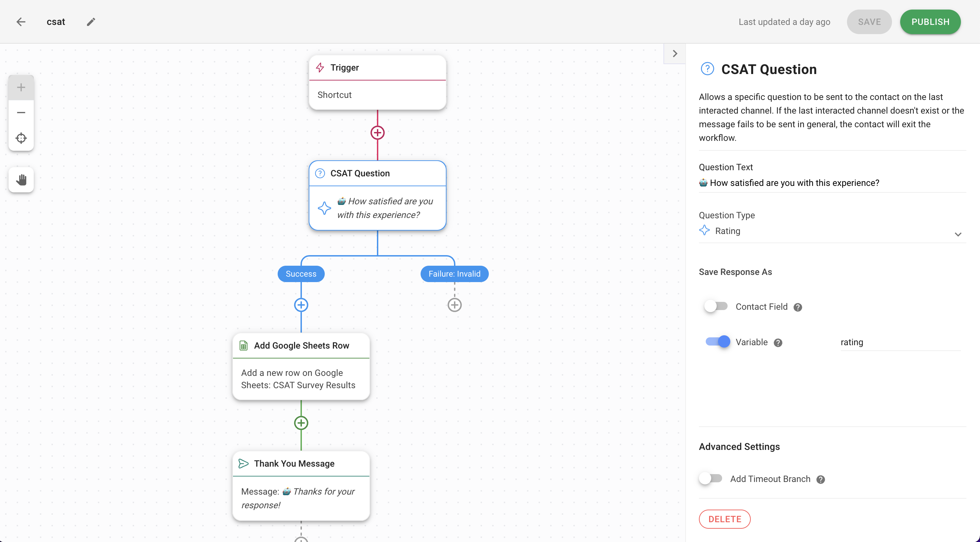Click the workflow name edit pencil

(91, 21)
